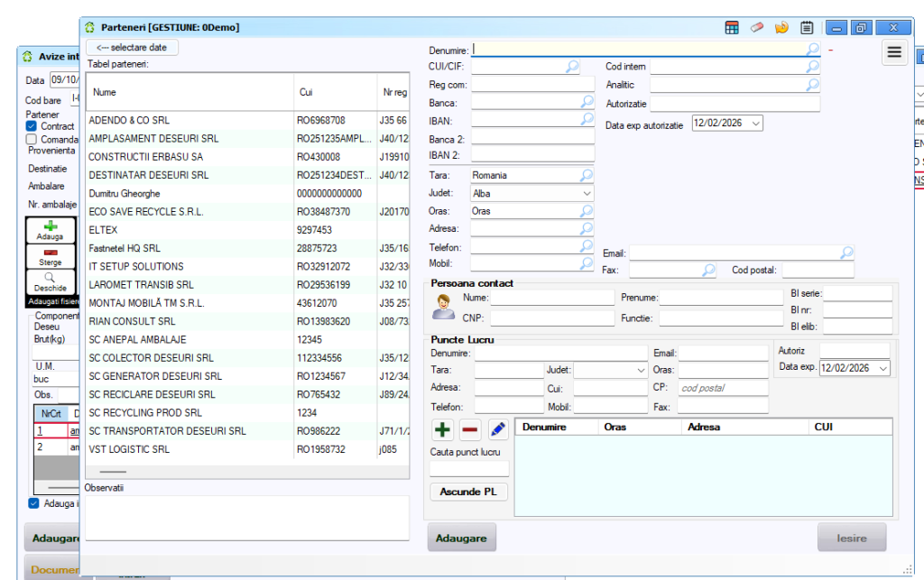Search Fax magnifier icon
Screen dimensions: 924x580
click(x=708, y=271)
